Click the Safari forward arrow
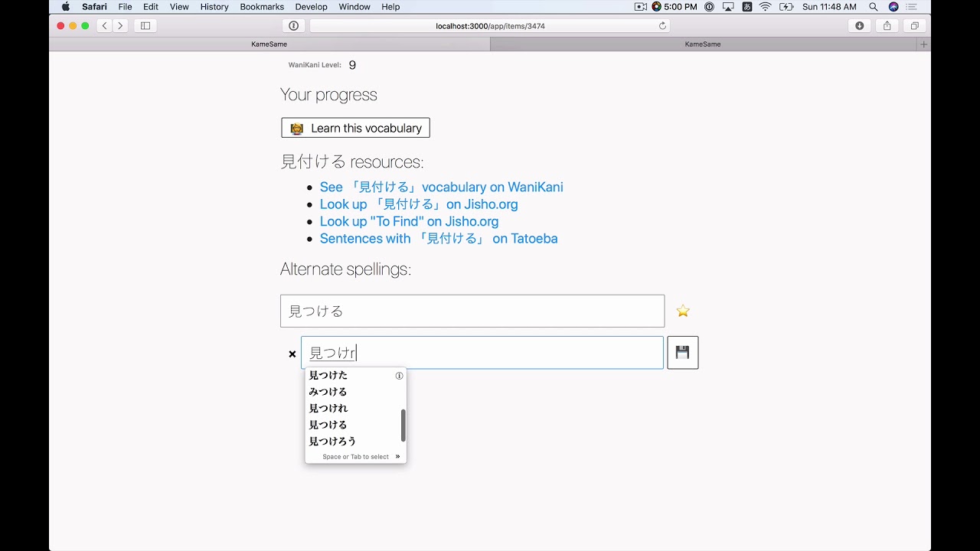980x551 pixels. [120, 25]
